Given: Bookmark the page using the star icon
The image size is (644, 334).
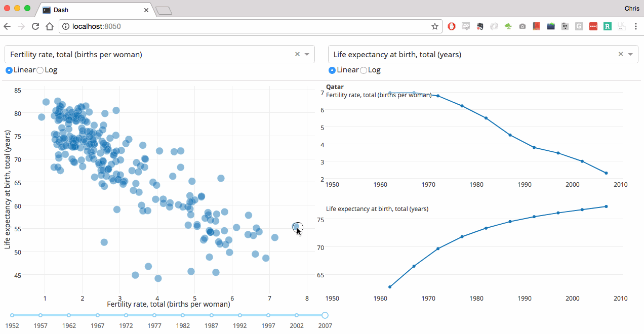Looking at the screenshot, I should tap(434, 26).
